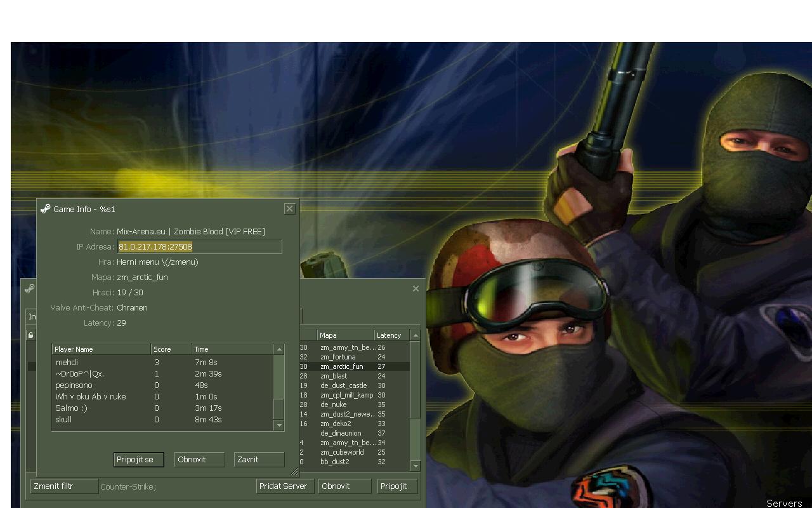Select server row zm_cubeworld
The width and height of the screenshot is (812, 508).
(354, 452)
